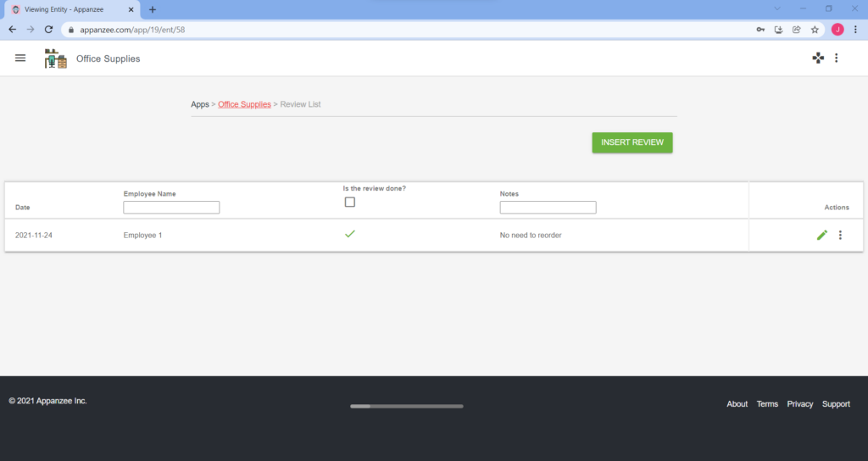Open more actions for Employee 1 row
Viewport: 868px width, 461px height.
point(840,236)
